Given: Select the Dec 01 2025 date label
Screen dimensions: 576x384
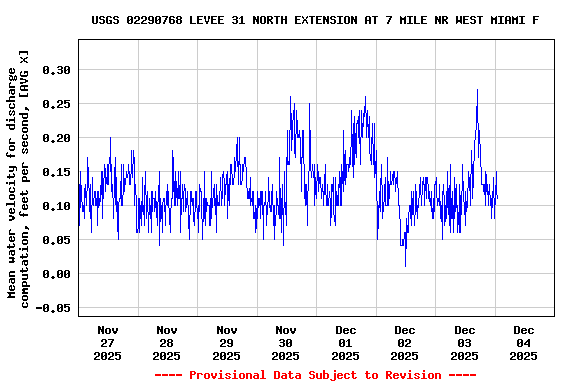Looking at the screenshot, I should (x=345, y=343).
